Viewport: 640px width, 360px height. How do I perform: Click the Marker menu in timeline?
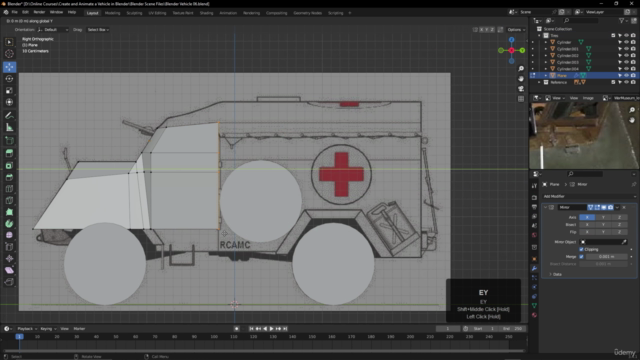click(79, 329)
